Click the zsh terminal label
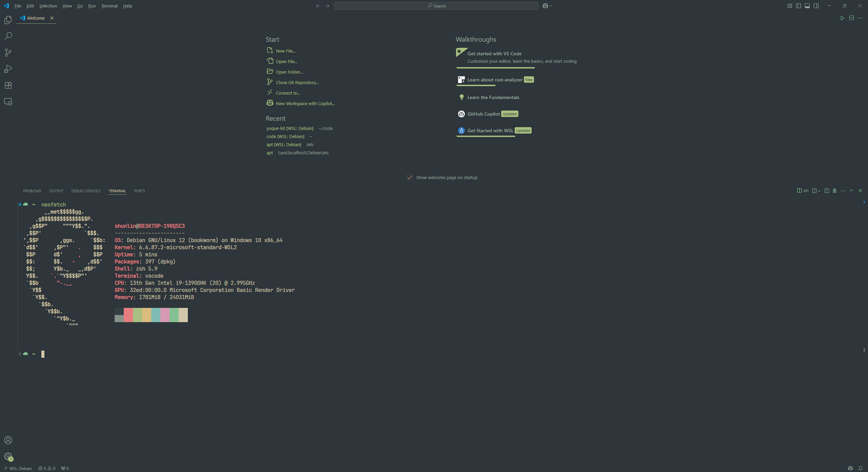The width and height of the screenshot is (868, 472). pyautogui.click(x=803, y=191)
